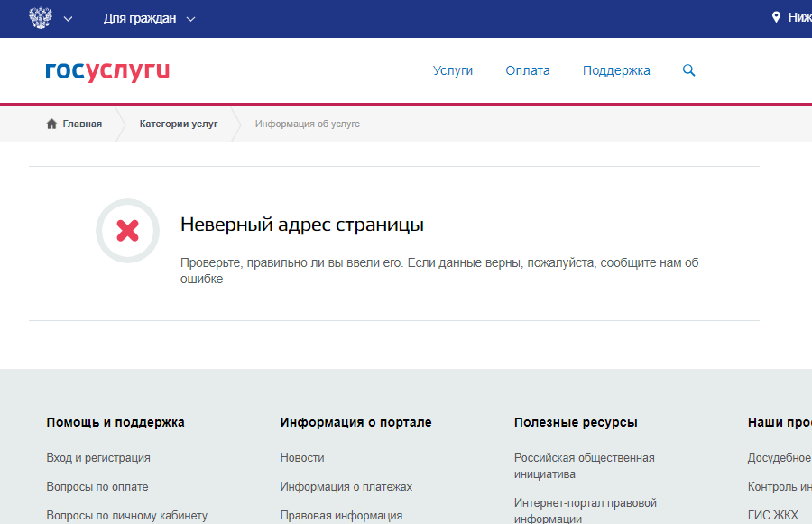The image size is (812, 524).
Task: Click the home icon in breadcrumbs
Action: pos(51,124)
